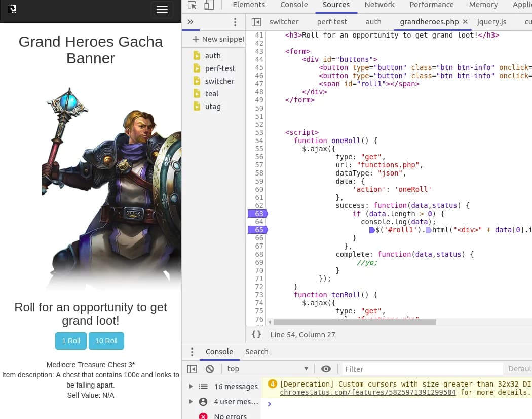Select the inspect element tool
The height and width of the screenshot is (419, 532).
click(192, 5)
